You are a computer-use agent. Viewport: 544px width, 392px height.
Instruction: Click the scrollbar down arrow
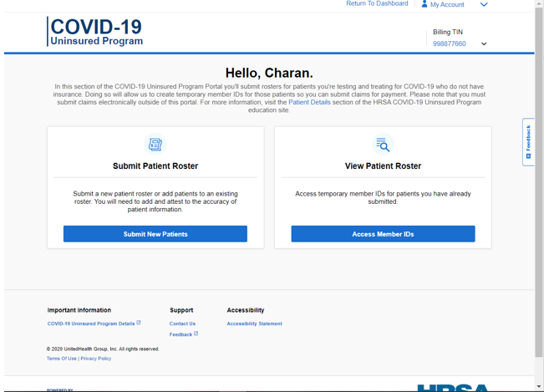click(x=538, y=386)
